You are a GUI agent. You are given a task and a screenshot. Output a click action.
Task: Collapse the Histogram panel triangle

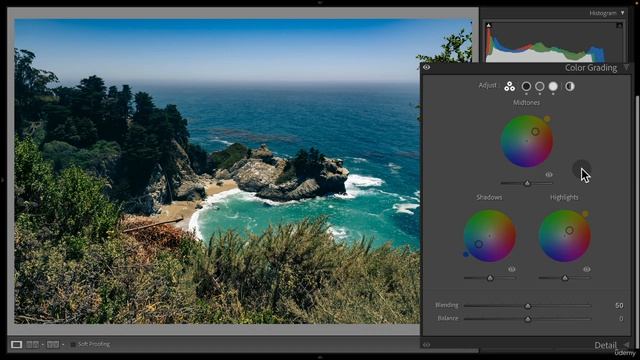click(622, 13)
